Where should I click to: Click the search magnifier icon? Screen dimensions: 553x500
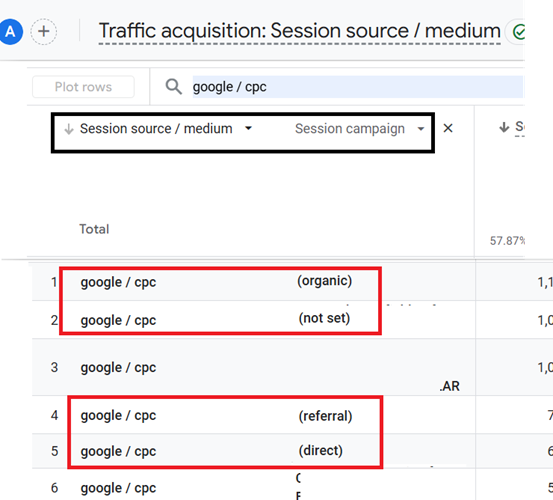pos(174,87)
